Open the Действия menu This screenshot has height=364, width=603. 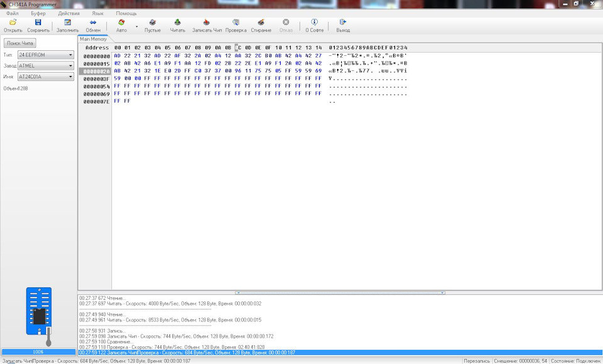pos(69,13)
